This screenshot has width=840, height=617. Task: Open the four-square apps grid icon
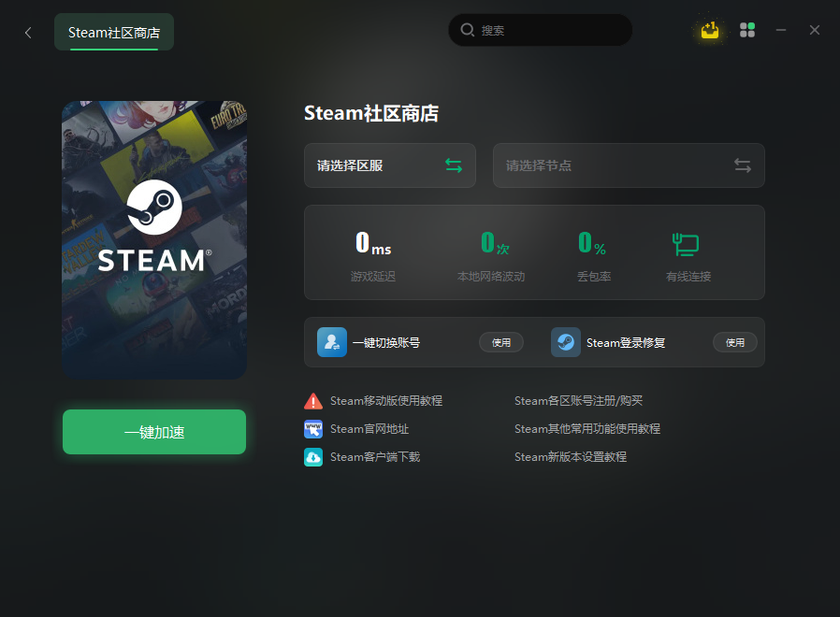[747, 30]
